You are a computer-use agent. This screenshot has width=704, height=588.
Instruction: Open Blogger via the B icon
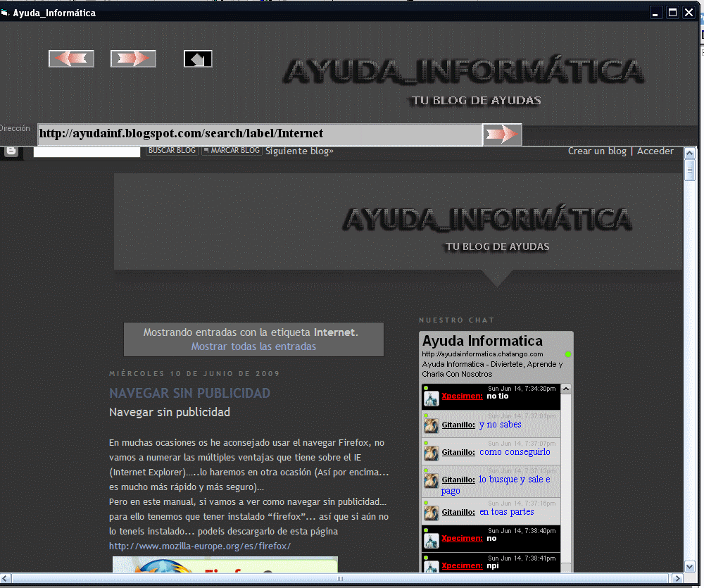11,151
